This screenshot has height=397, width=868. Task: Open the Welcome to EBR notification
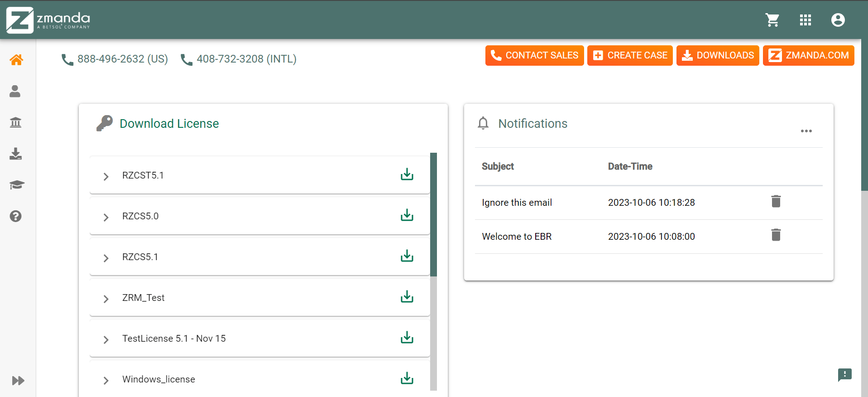click(x=517, y=237)
